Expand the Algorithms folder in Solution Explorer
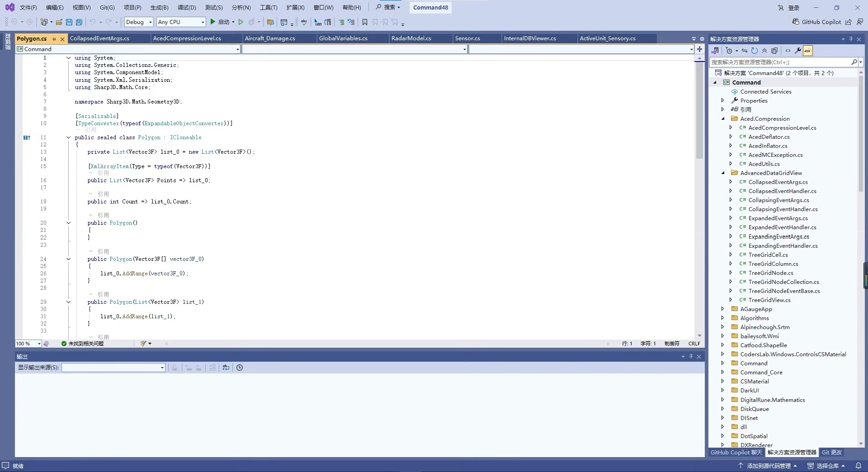Screen dimensions: 868x472 [722, 318]
